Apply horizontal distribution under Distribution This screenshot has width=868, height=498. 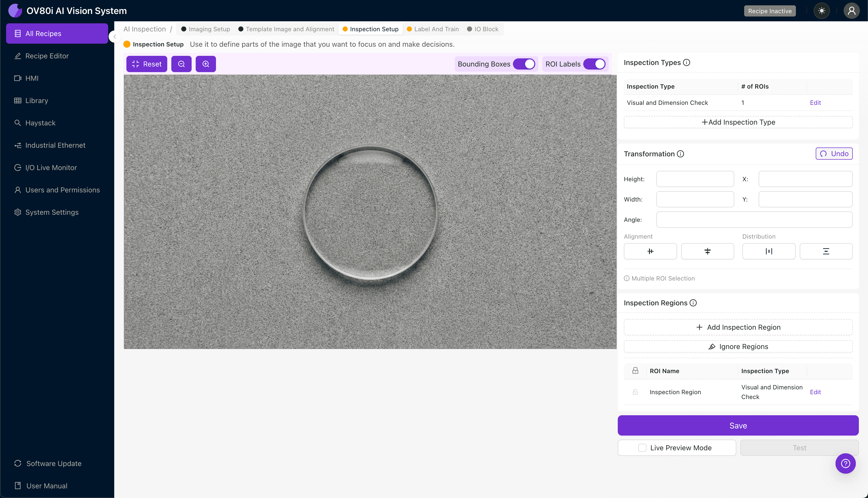point(769,251)
